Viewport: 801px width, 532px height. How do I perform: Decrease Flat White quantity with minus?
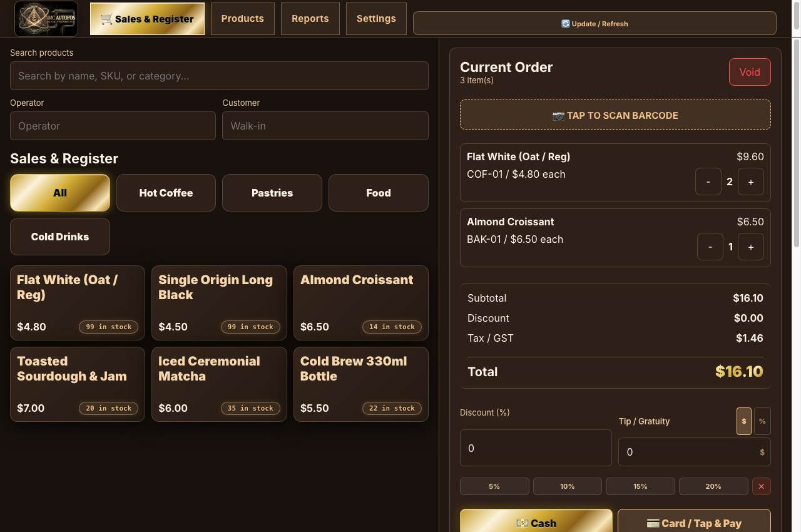[708, 182]
